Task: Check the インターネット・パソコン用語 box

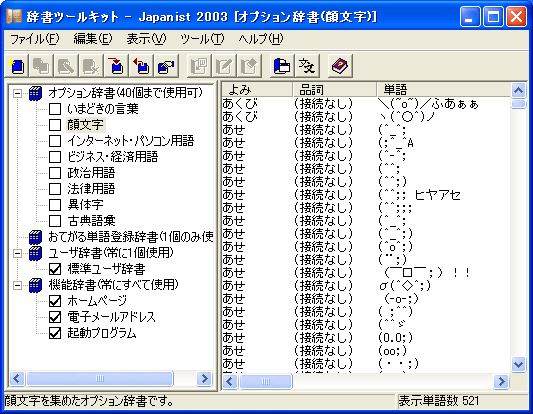Action: coord(55,141)
